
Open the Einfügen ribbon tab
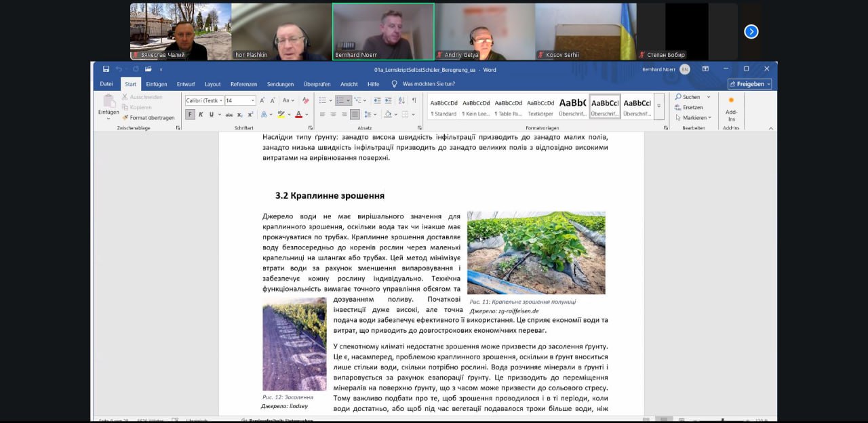[x=156, y=84]
